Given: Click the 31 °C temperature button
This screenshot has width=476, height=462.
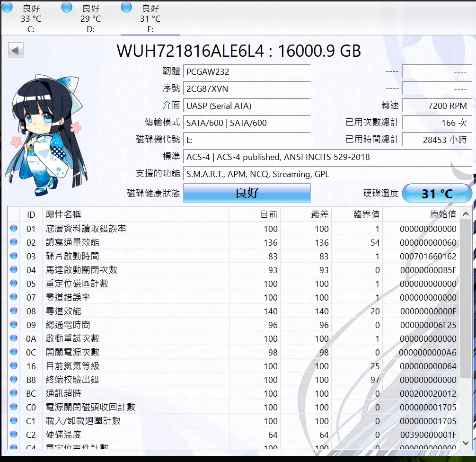Looking at the screenshot, I should pos(437,194).
